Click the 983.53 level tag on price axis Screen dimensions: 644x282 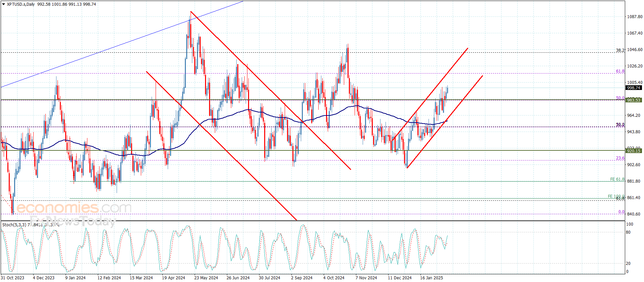[x=634, y=100]
